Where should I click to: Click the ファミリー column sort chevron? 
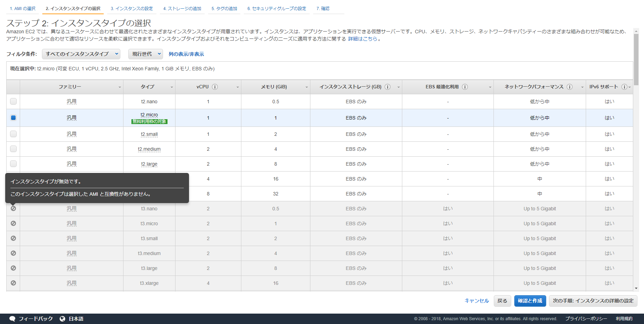tap(120, 87)
